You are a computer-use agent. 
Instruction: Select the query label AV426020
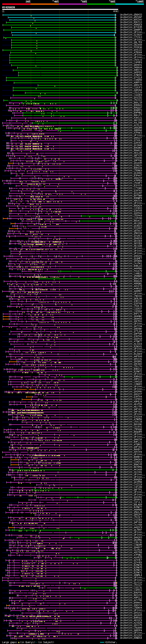[8, 8]
